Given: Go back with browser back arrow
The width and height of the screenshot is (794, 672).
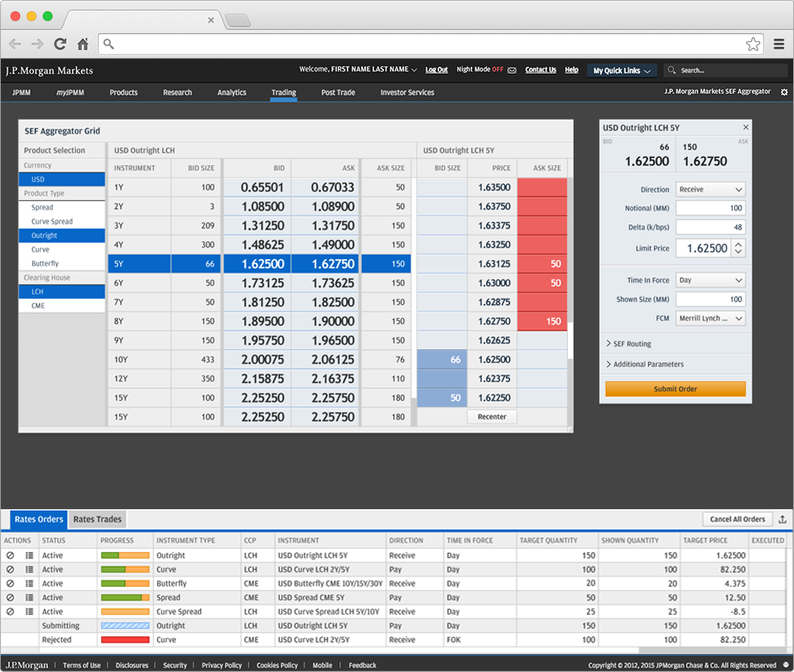Looking at the screenshot, I should (15, 44).
